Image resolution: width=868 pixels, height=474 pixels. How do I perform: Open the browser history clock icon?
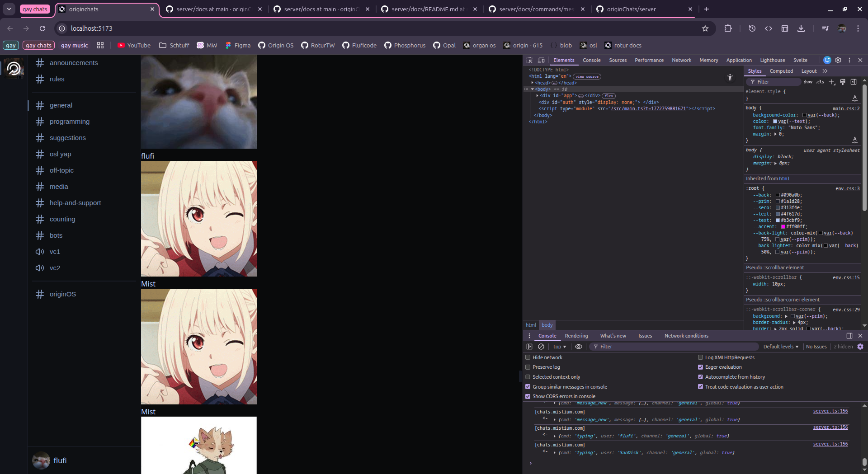tap(752, 28)
